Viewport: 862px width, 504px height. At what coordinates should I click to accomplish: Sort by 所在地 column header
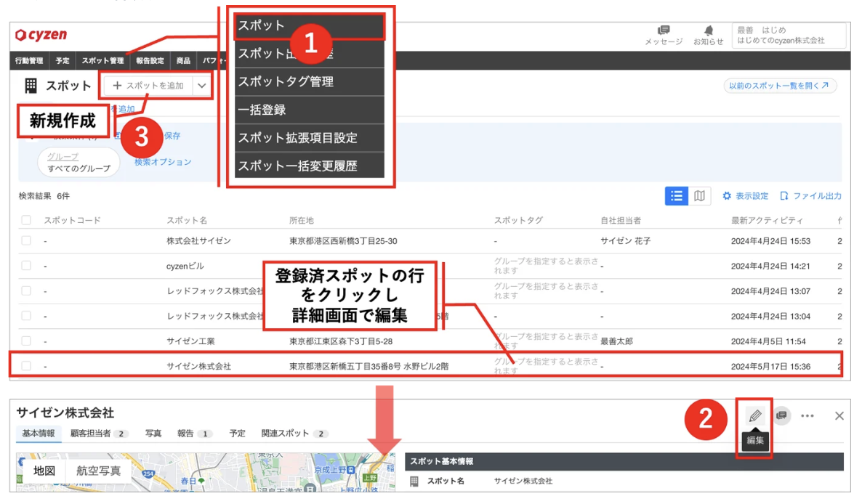coord(301,220)
